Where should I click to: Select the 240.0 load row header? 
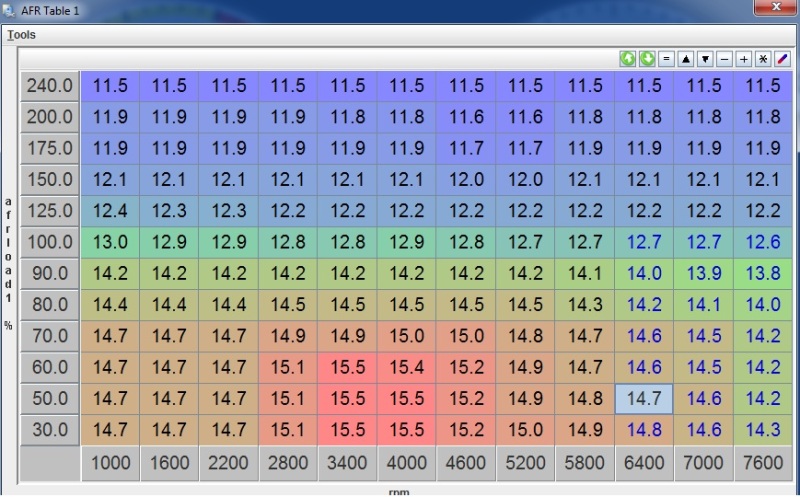point(49,86)
